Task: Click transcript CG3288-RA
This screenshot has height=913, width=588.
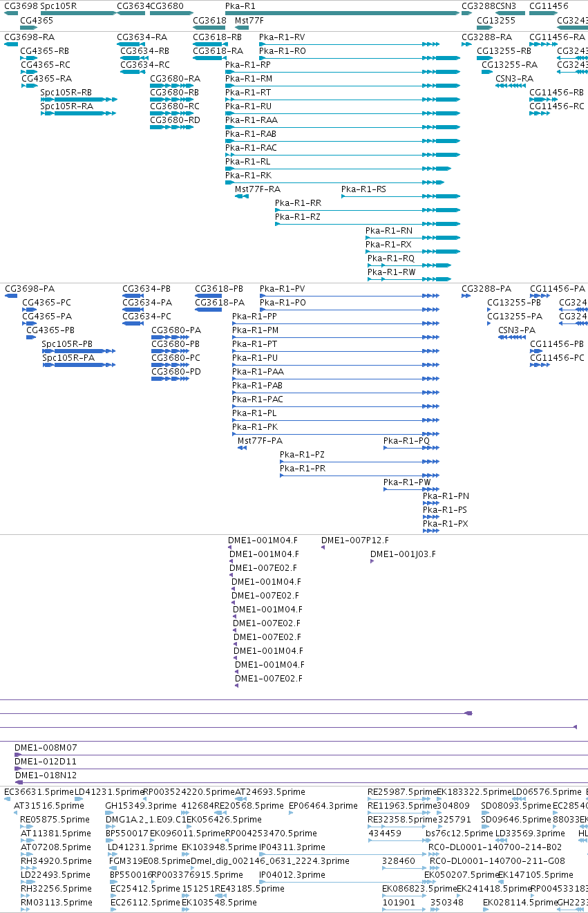Action: click(487, 37)
